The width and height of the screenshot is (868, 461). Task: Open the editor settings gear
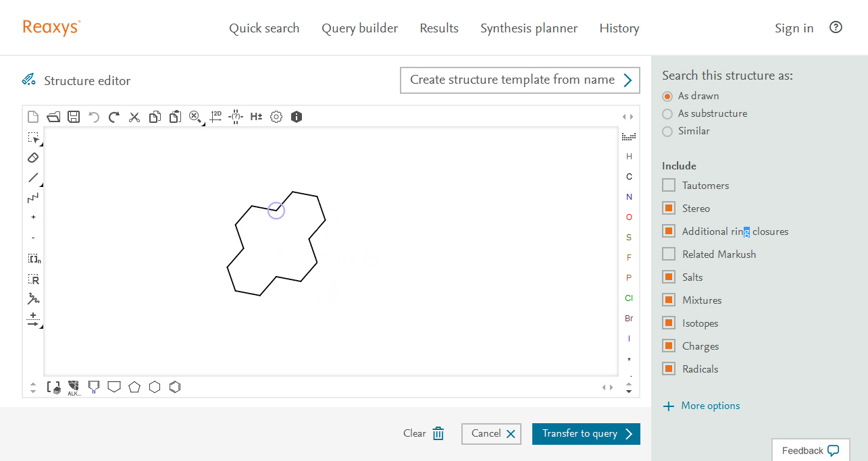tap(276, 117)
